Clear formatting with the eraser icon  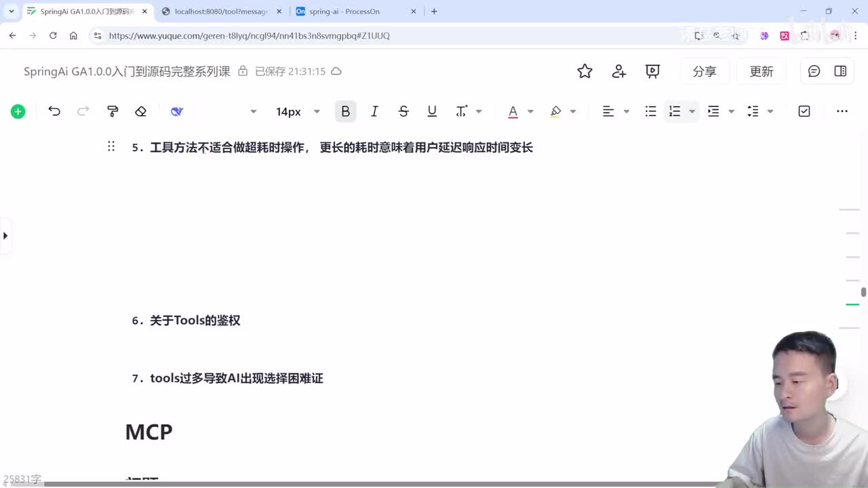[x=141, y=111]
